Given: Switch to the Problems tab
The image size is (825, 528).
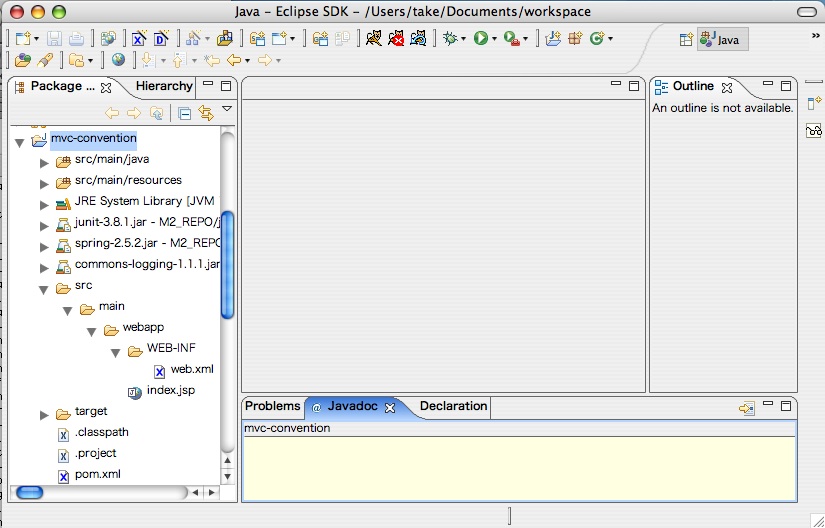Looking at the screenshot, I should click(272, 406).
